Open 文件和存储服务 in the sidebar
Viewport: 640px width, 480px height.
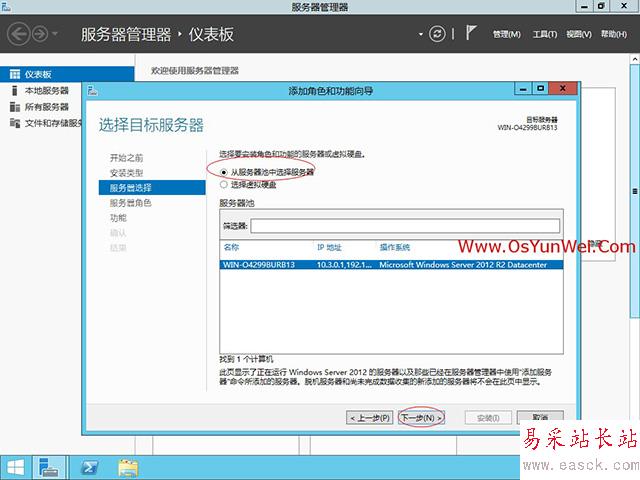53,123
